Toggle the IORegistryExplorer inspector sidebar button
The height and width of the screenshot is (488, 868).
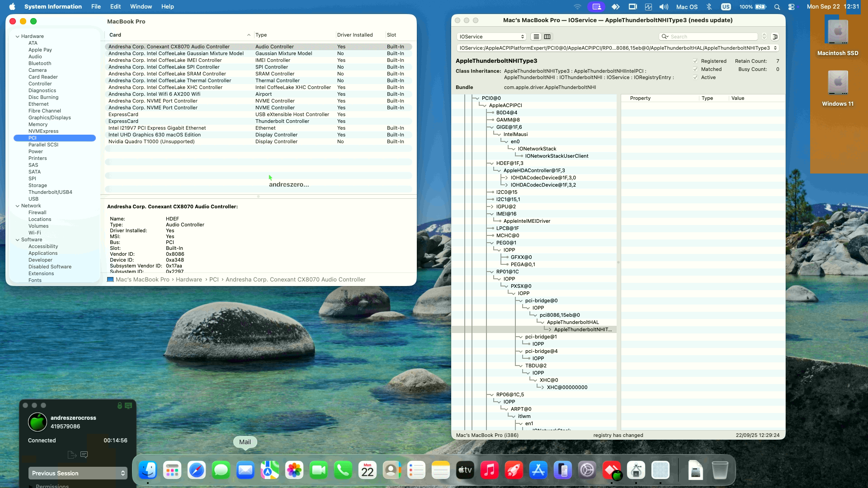tap(775, 37)
